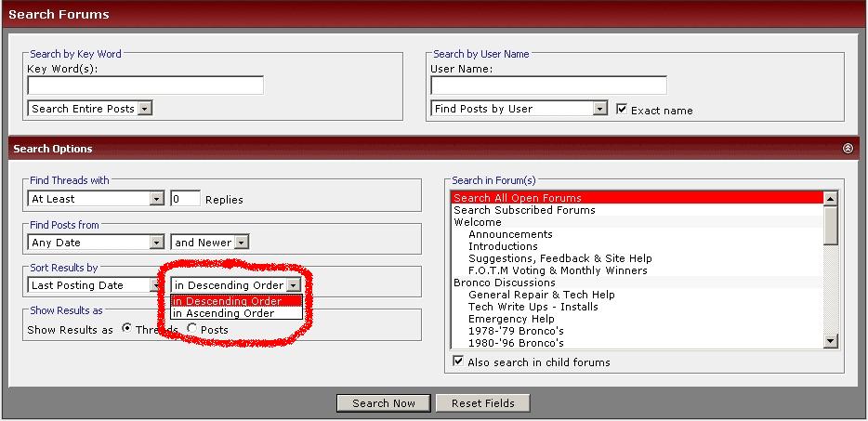Click the forum list scrollbar thumb
Screen dimensions: 868x421
(x=831, y=225)
